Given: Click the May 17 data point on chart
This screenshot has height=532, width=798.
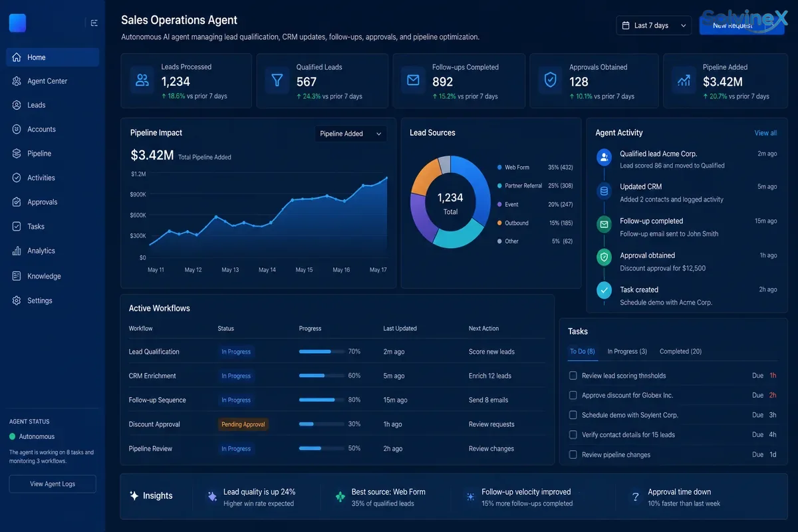Looking at the screenshot, I should coord(386,178).
